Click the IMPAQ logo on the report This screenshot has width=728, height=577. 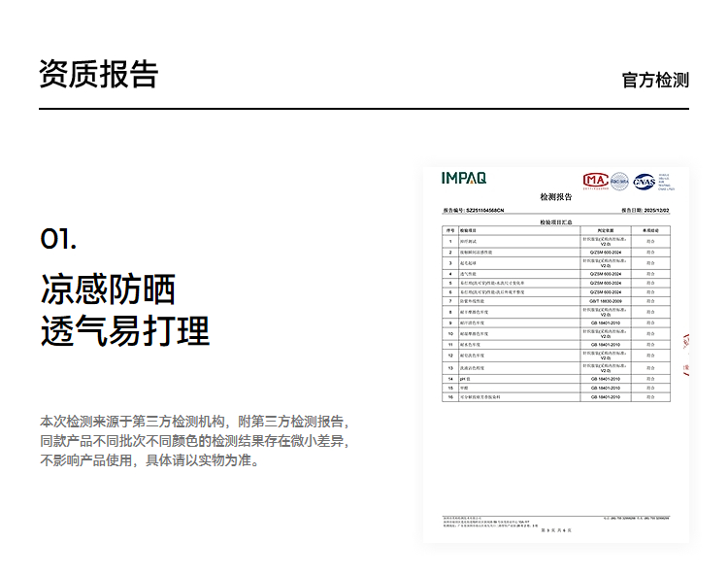[464, 178]
